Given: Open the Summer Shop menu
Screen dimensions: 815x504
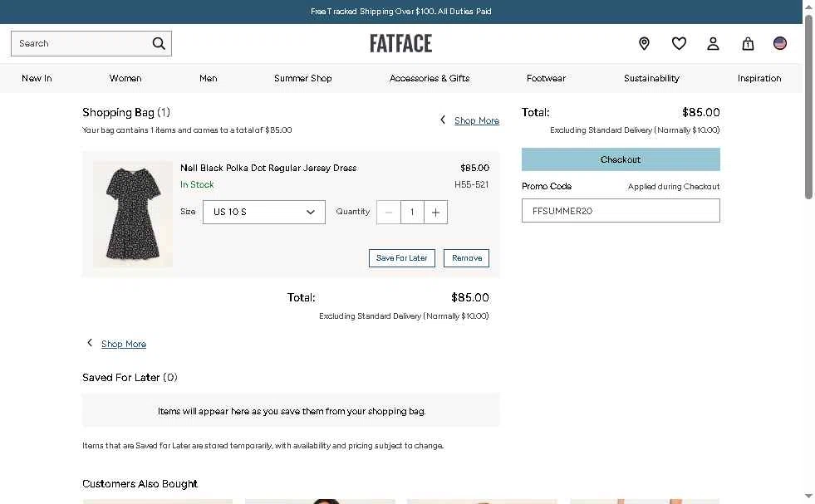Looking at the screenshot, I should pos(303,78).
